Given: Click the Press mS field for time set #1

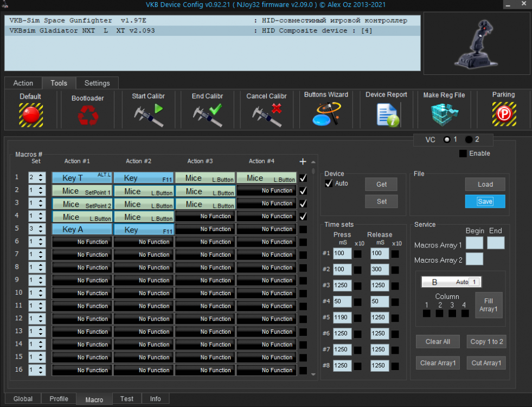Looking at the screenshot, I should pos(342,253).
